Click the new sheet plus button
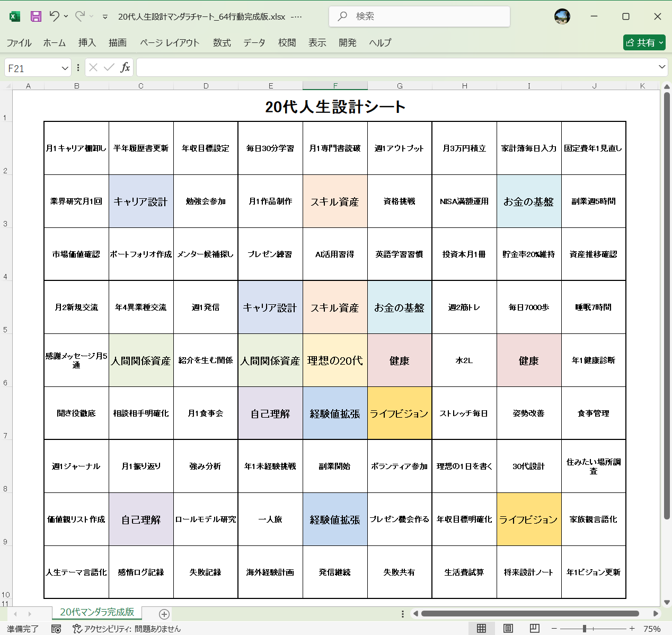Screen dimensions: 672x635 (164, 614)
